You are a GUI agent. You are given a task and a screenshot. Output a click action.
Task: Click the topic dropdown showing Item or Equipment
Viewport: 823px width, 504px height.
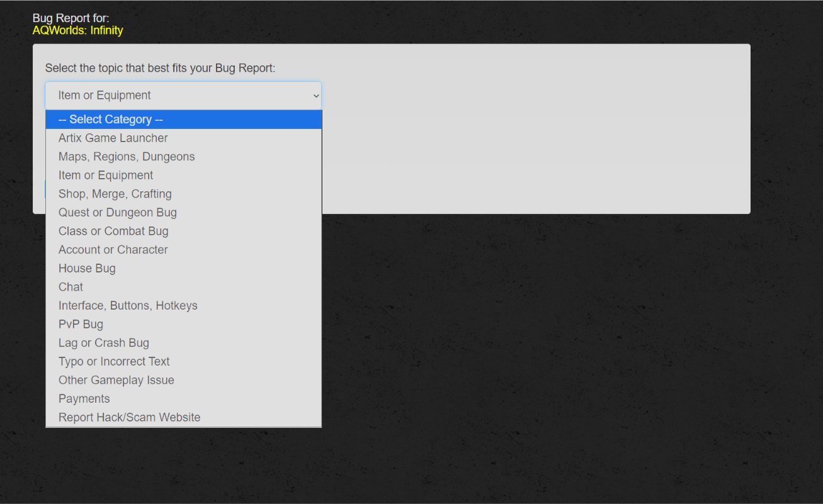[x=183, y=96]
